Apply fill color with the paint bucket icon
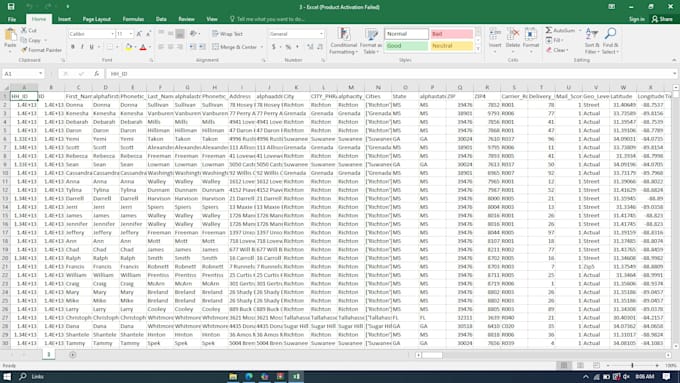This screenshot has height=383, width=680. click(x=128, y=47)
